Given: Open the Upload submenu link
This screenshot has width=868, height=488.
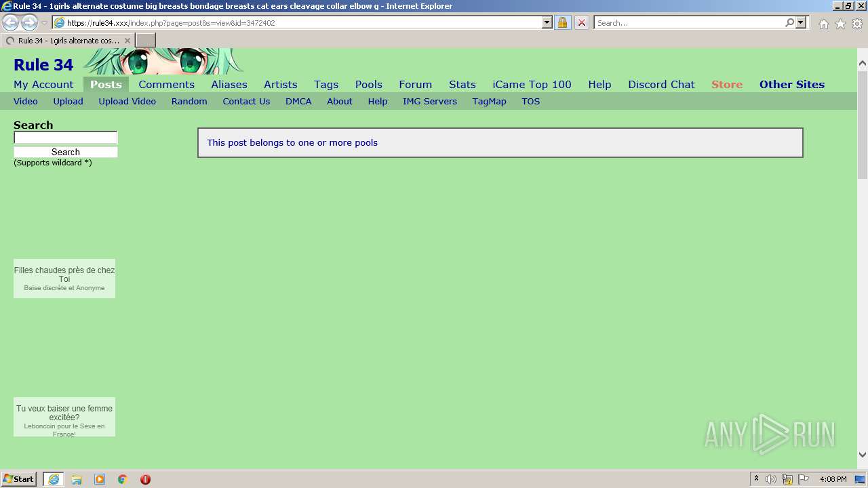Looking at the screenshot, I should pos(68,102).
